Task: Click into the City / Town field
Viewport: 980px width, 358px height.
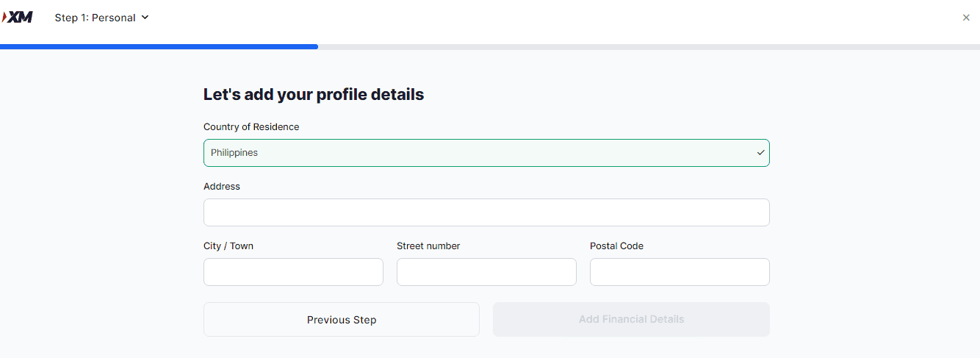Action: coord(293,272)
